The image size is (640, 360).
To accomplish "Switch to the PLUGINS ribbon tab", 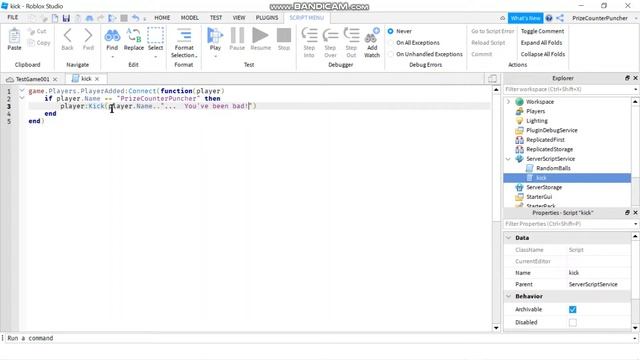I will (267, 18).
